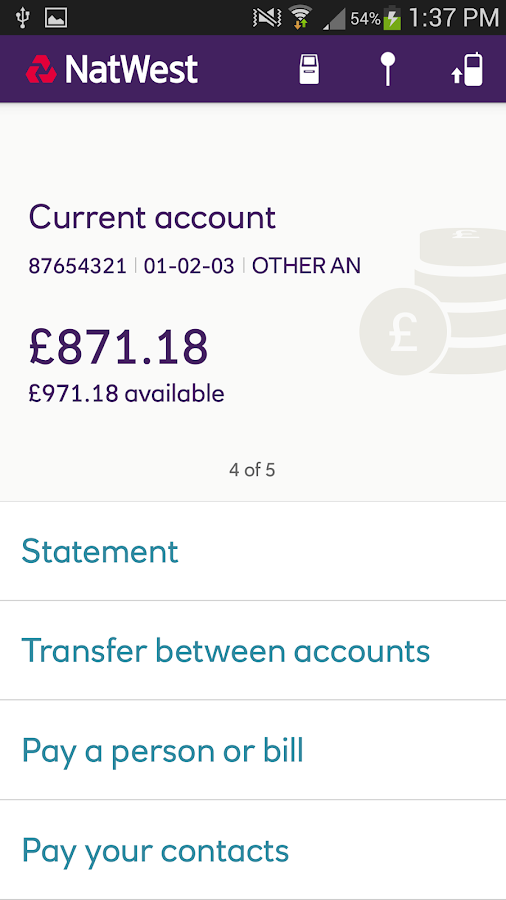Select Transfer between accounts
Viewport: 506px width, 900px height.
253,650
